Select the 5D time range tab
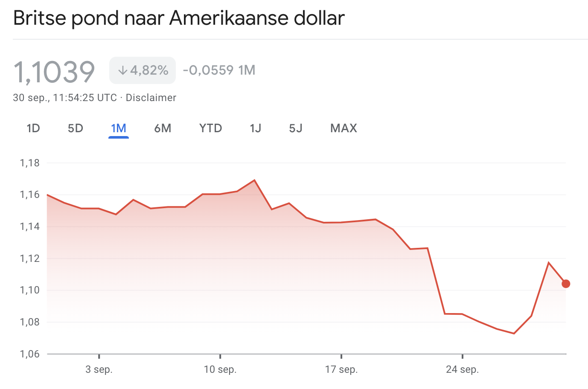588x389 pixels. pos(76,128)
